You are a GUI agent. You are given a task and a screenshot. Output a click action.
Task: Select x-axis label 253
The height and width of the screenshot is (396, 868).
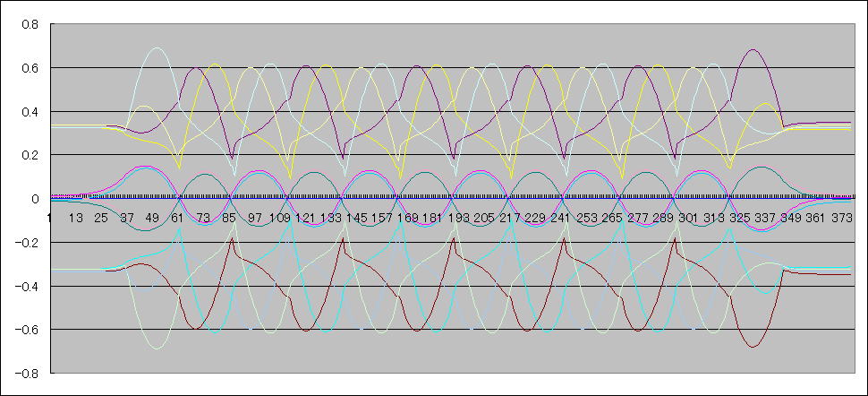(x=586, y=218)
